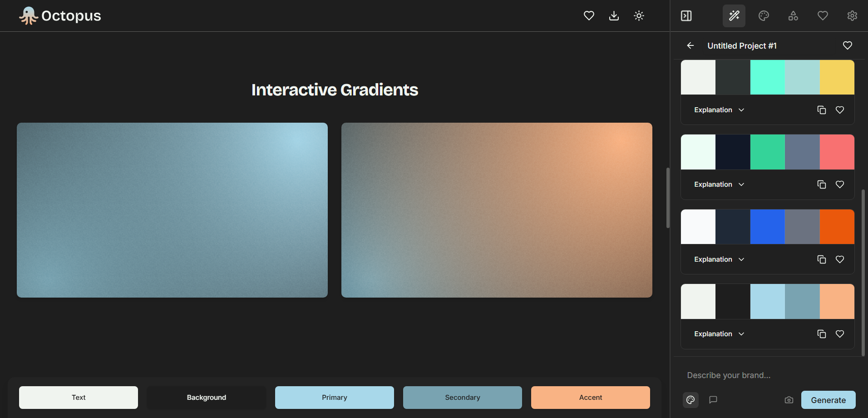Screen dimensions: 868x418
Task: Focus the Describe your brand input
Action: pyautogui.click(x=769, y=375)
